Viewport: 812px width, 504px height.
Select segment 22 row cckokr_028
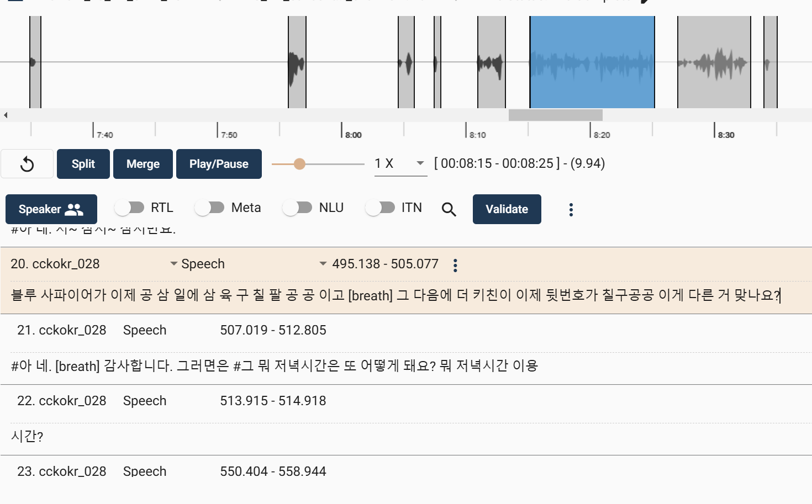pyautogui.click(x=61, y=401)
